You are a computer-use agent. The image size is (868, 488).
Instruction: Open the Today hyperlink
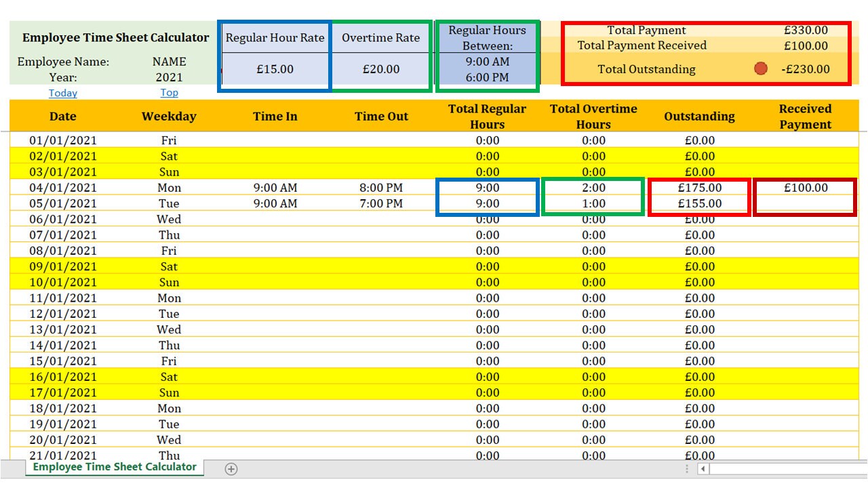[62, 93]
